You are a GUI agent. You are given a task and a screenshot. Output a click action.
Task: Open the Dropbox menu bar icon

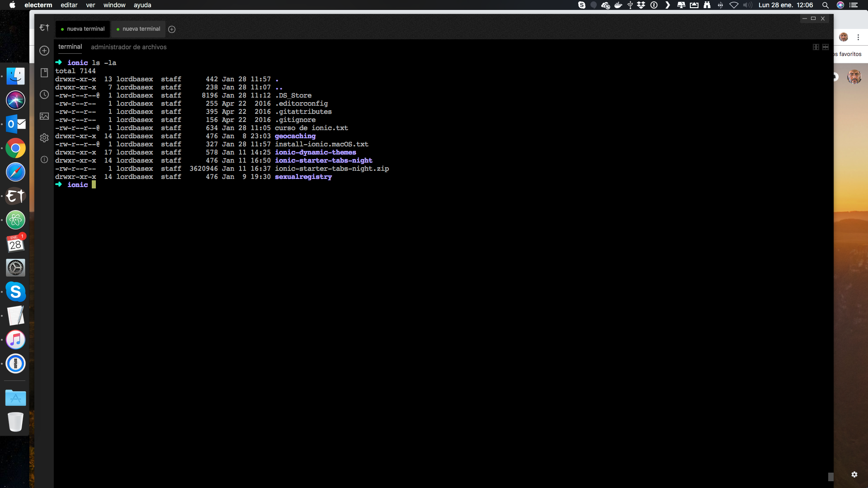(641, 5)
